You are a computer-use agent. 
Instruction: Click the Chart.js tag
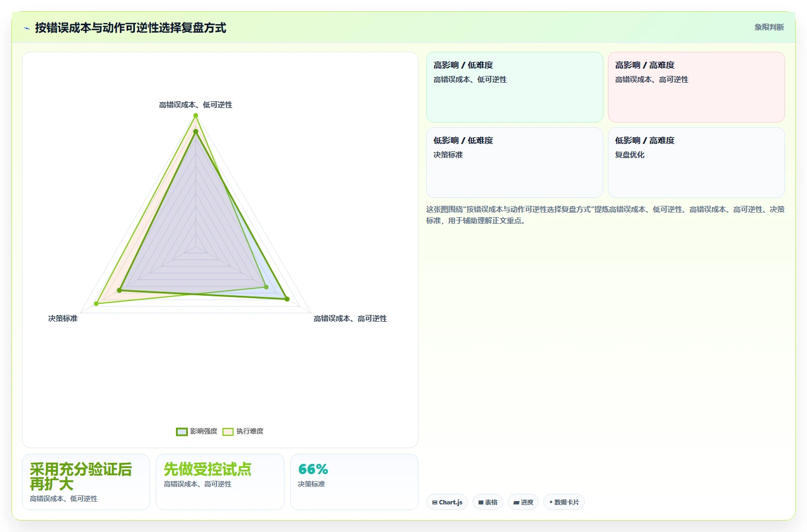(x=447, y=502)
